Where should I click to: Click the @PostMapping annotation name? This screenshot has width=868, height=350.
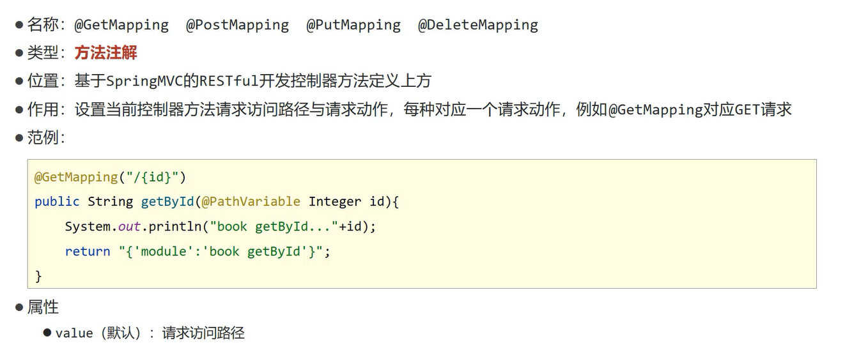click(237, 25)
